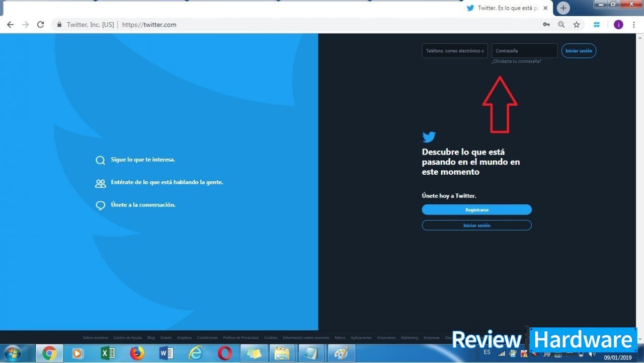Launch Paint from the taskbar
The width and height of the screenshot is (644, 363).
coord(341,353)
